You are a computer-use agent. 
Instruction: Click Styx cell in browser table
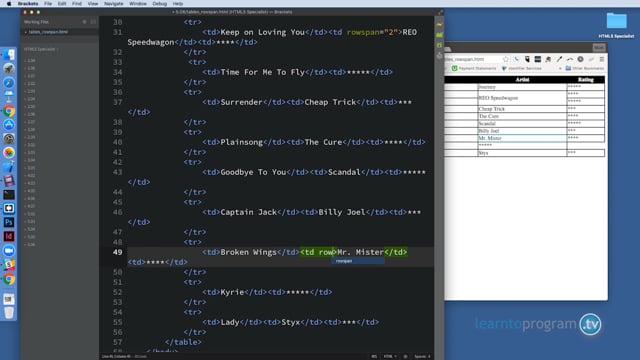[522, 153]
